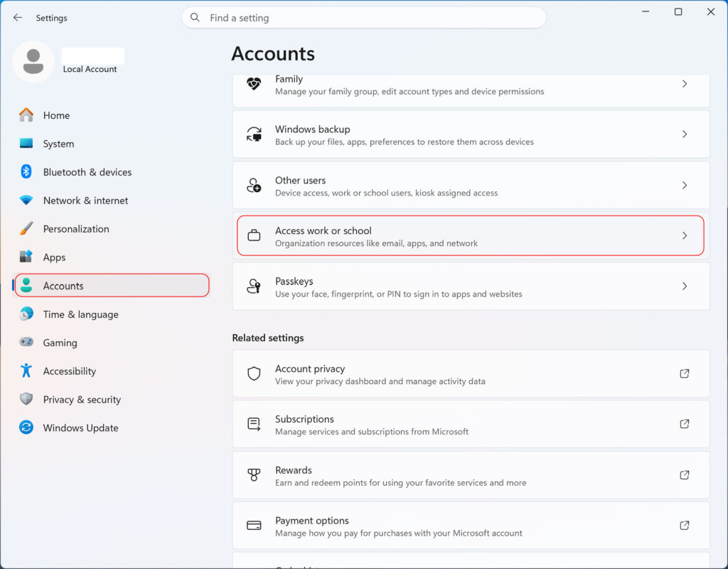Screen dimensions: 728x569
Task: Click the Network wifi icon
Action: 26,200
